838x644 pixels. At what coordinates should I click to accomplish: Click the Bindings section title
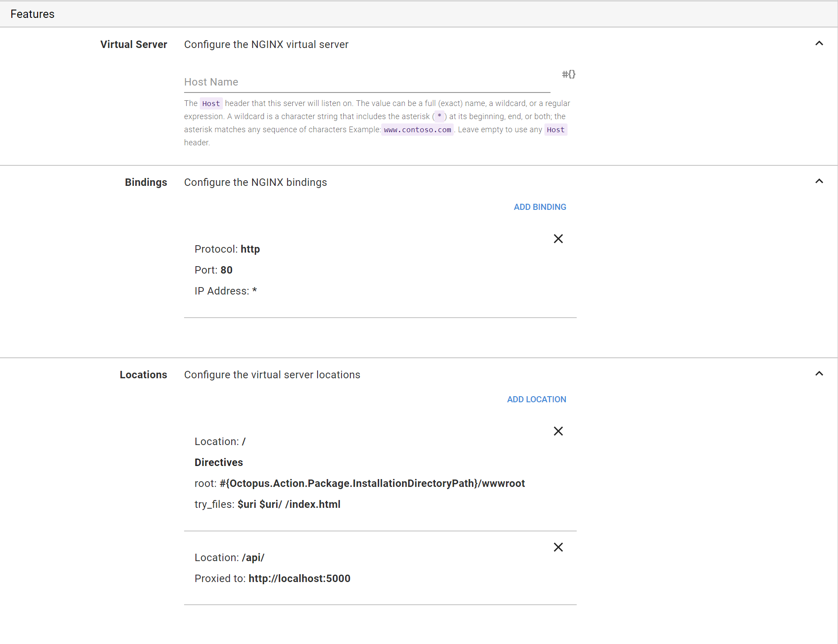(146, 182)
